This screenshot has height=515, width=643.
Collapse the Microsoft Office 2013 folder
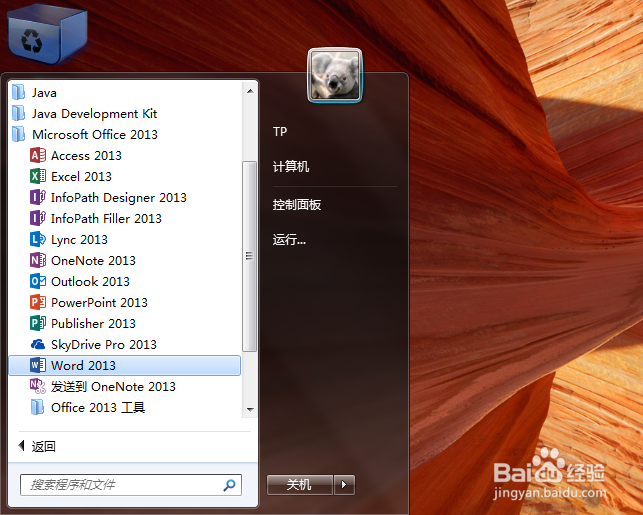(18, 134)
